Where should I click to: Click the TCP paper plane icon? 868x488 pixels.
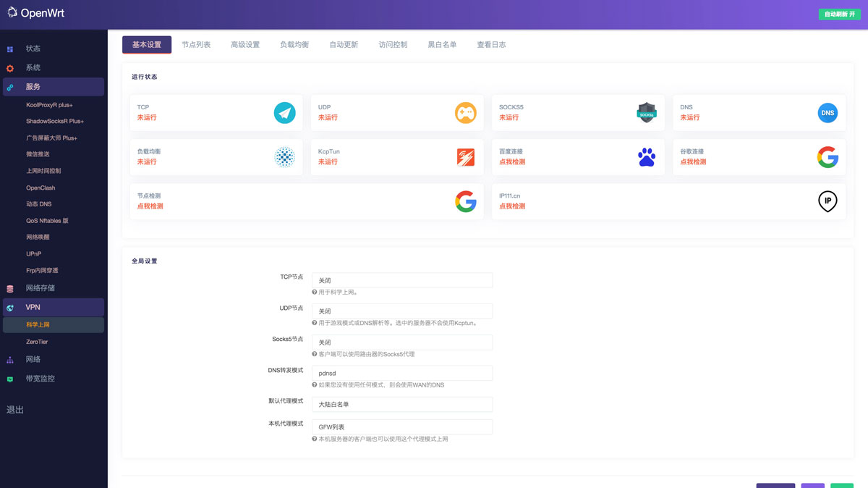284,113
